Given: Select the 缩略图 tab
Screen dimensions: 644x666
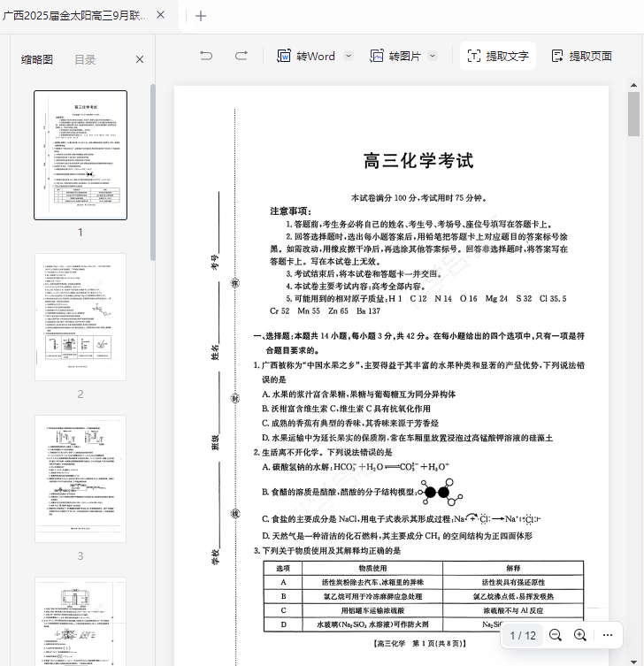Looking at the screenshot, I should pos(37,59).
